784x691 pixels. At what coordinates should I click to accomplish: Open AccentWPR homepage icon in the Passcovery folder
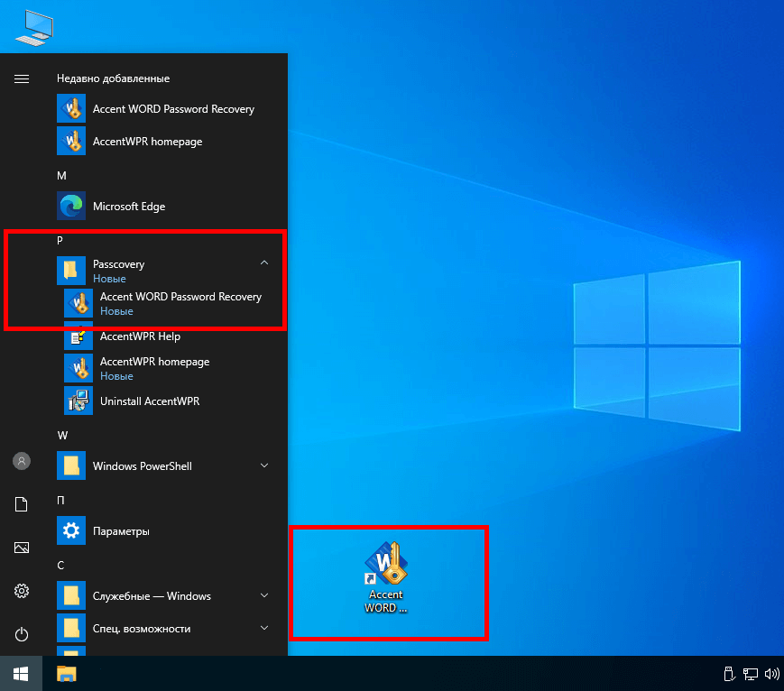pyautogui.click(x=78, y=368)
